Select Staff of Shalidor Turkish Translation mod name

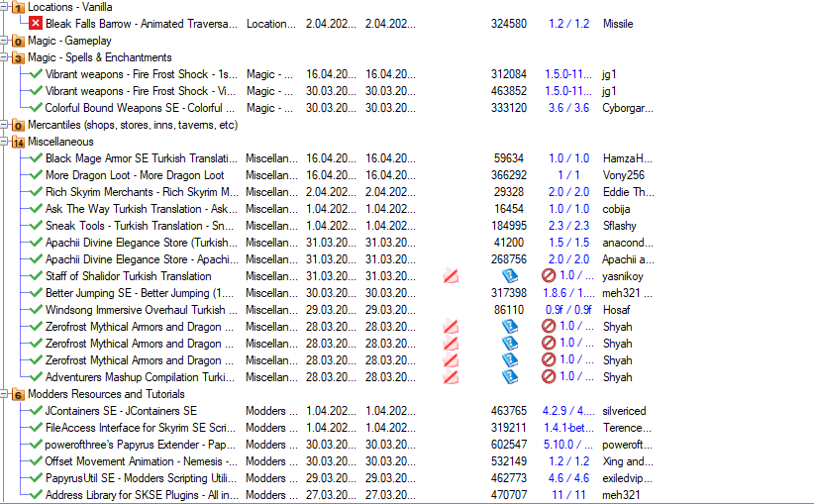pyautogui.click(x=128, y=276)
